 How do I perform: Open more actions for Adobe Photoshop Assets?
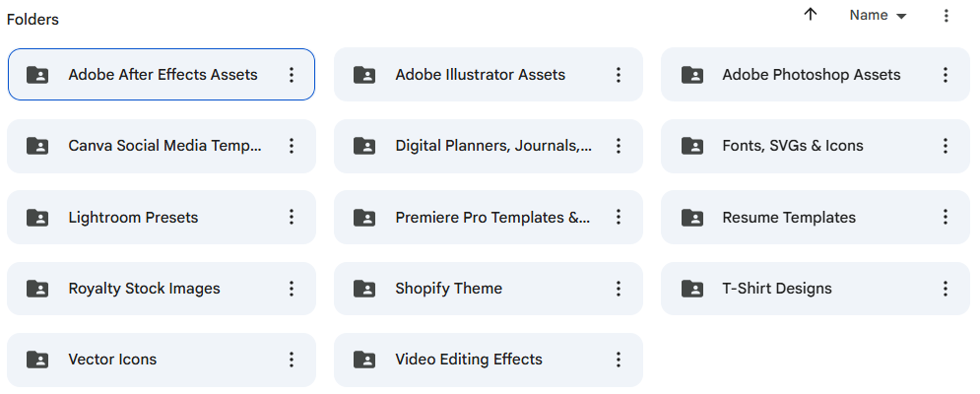tap(945, 75)
